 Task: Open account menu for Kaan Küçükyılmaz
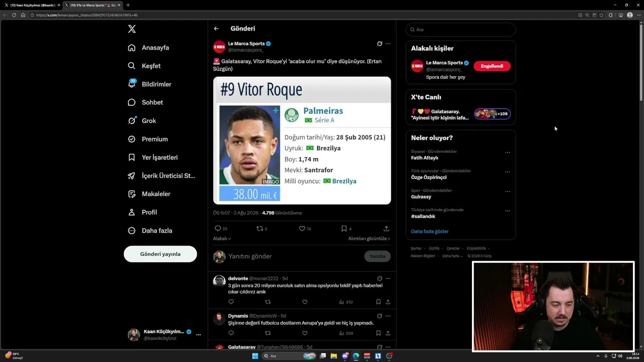pyautogui.click(x=165, y=335)
